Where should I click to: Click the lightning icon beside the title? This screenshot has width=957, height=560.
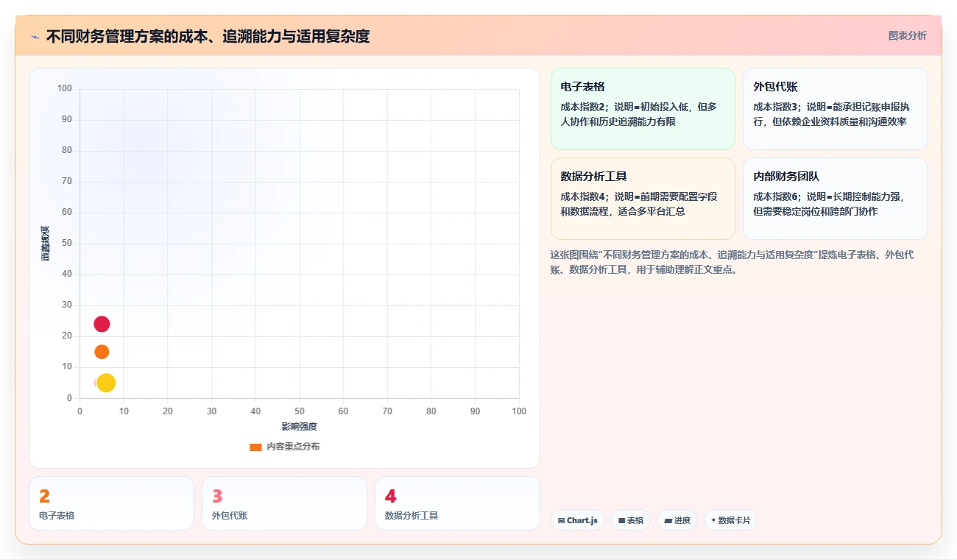35,37
